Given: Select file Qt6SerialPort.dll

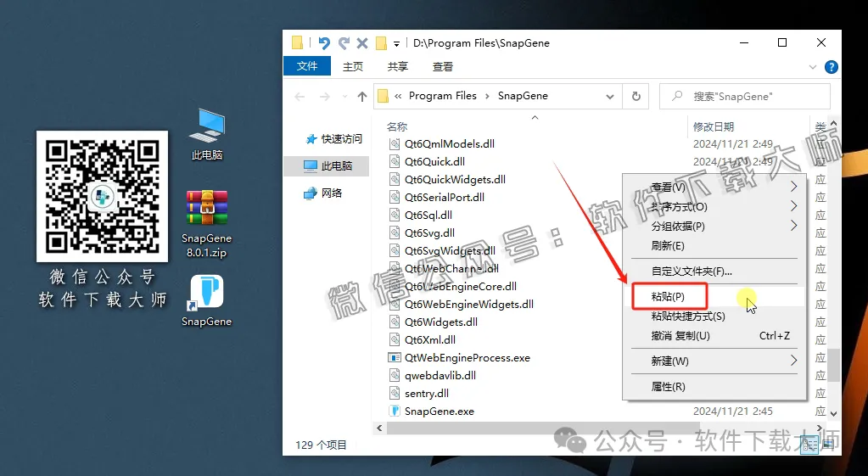Looking at the screenshot, I should click(x=444, y=197).
